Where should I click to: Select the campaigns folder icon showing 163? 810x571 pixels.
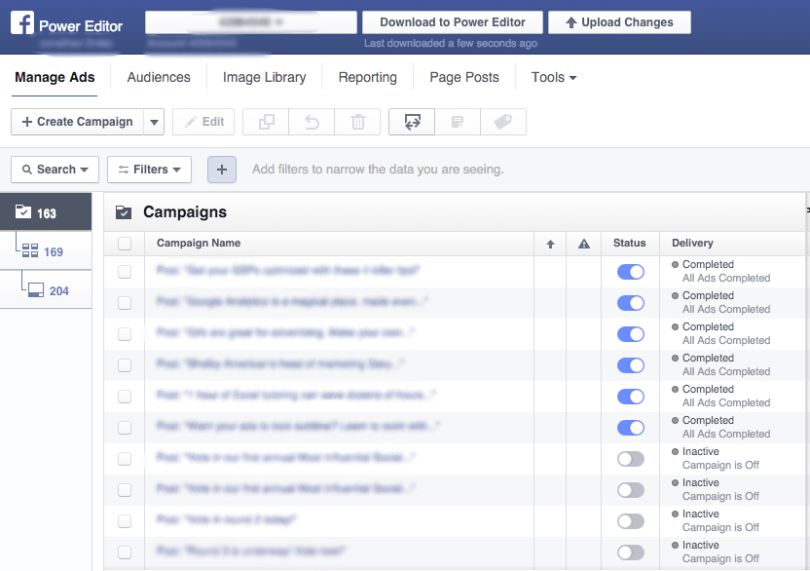[23, 212]
